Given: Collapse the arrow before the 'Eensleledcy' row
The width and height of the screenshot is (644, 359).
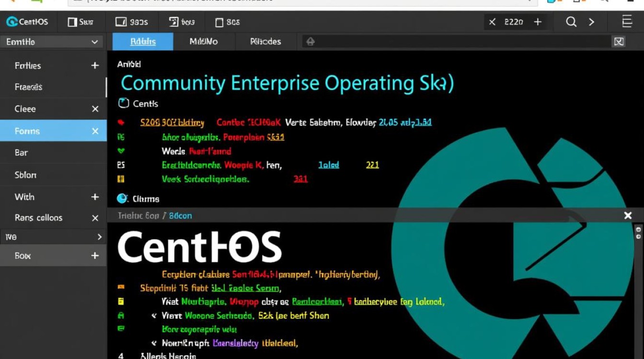Looking at the screenshot, I should 154,343.
